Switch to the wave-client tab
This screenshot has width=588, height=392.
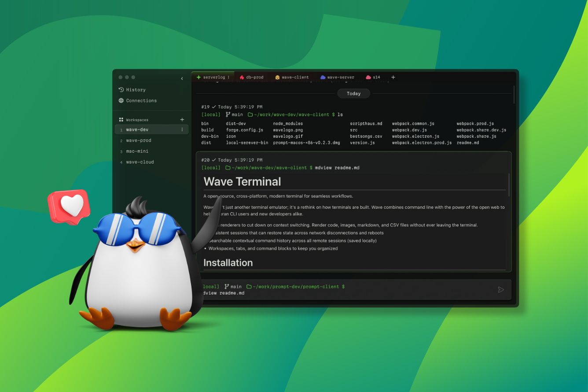tap(295, 78)
